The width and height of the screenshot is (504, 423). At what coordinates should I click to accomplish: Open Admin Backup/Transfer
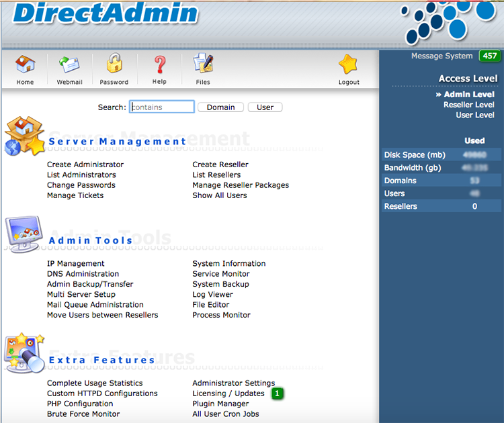90,284
